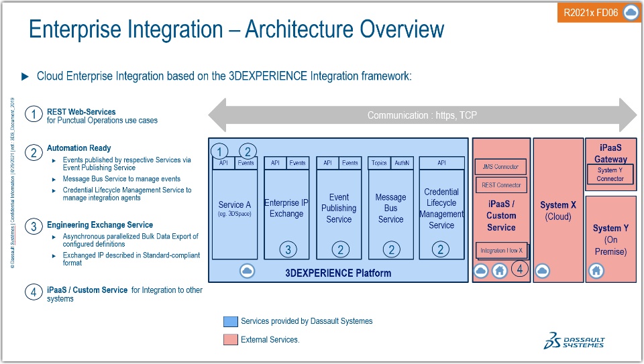Click the cloud icon in the iPaaS / Custom Service box

[x=481, y=271]
